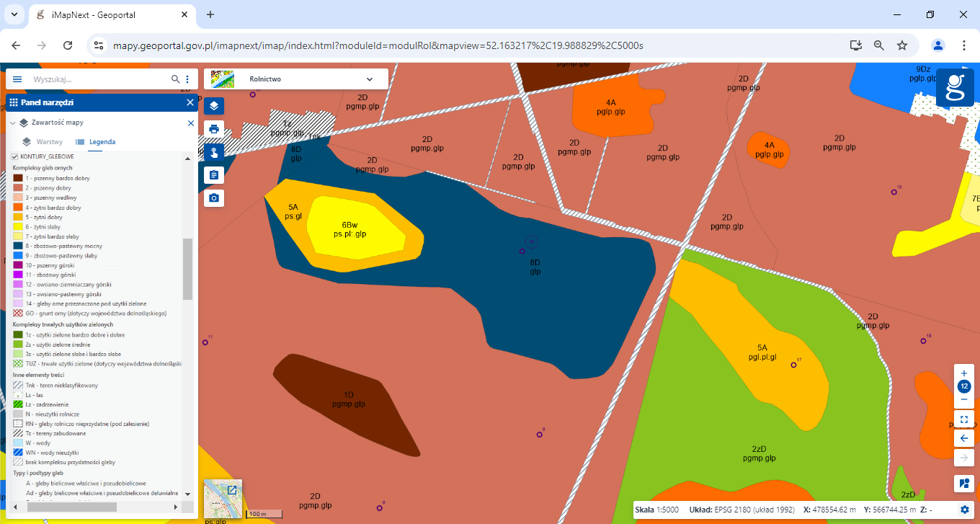Collapse the Zawartość mapy section

(x=12, y=123)
